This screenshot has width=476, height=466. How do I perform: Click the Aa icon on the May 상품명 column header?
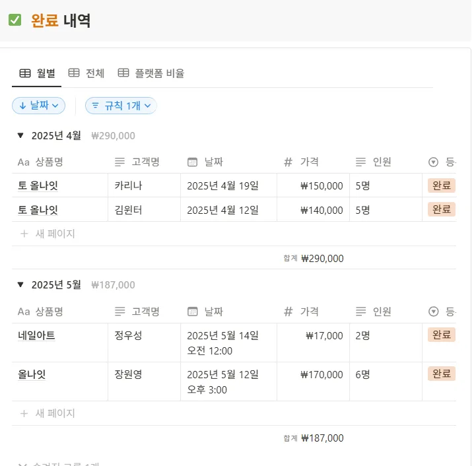point(24,312)
